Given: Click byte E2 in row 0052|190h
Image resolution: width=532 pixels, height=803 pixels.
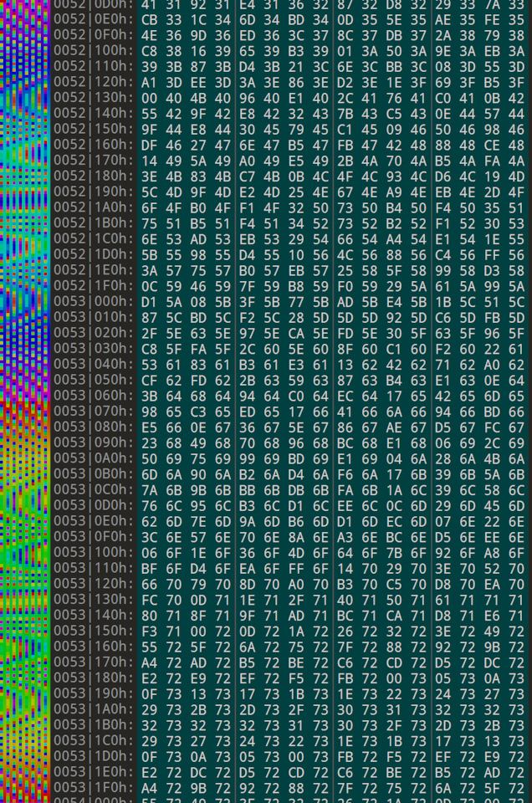Looking at the screenshot, I should (247, 192).
